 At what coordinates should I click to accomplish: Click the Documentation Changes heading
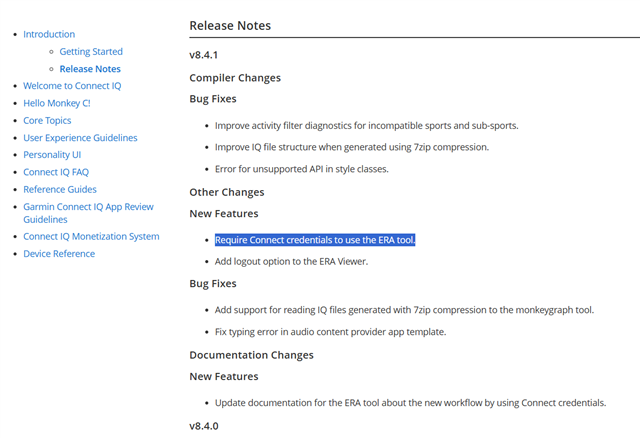point(251,355)
